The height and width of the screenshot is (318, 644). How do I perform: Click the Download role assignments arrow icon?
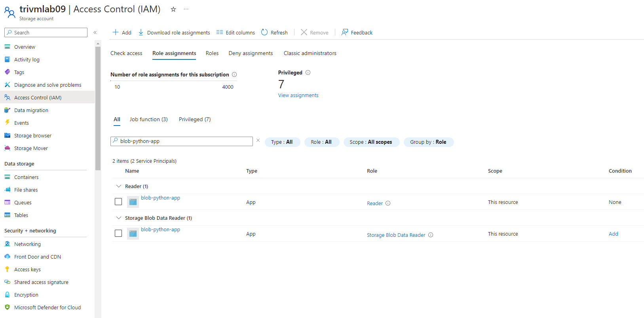point(141,32)
